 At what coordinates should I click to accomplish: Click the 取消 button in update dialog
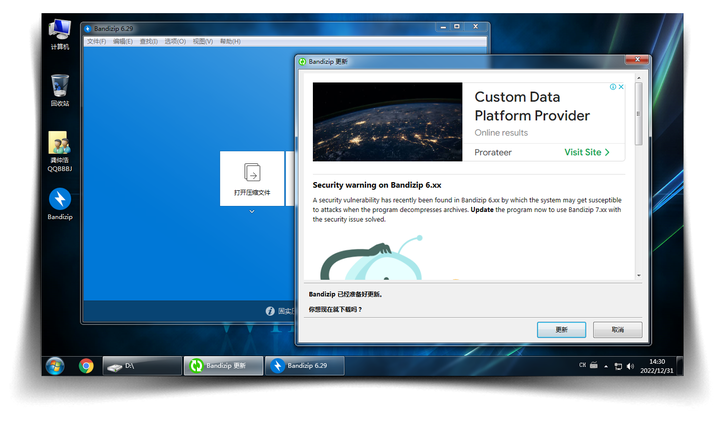pyautogui.click(x=618, y=330)
